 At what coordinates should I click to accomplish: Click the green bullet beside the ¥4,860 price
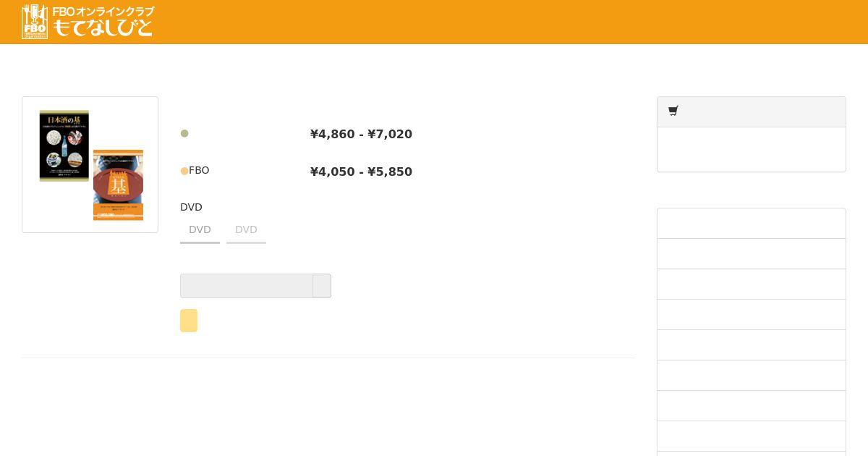tap(184, 134)
